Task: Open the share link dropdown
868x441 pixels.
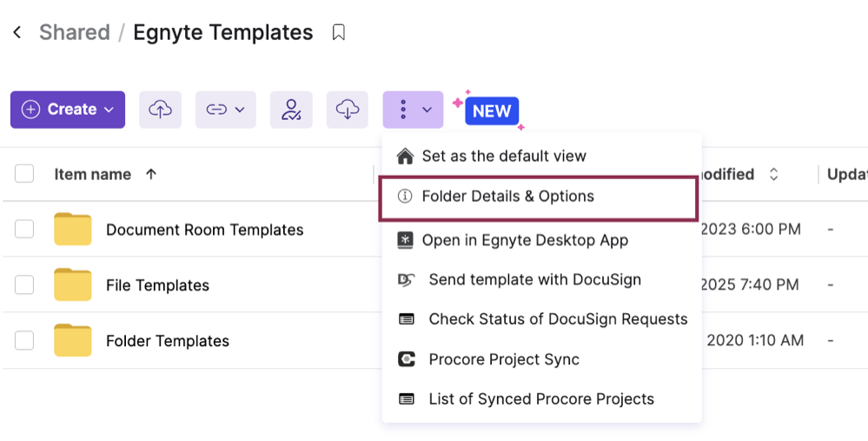Action: (x=225, y=110)
